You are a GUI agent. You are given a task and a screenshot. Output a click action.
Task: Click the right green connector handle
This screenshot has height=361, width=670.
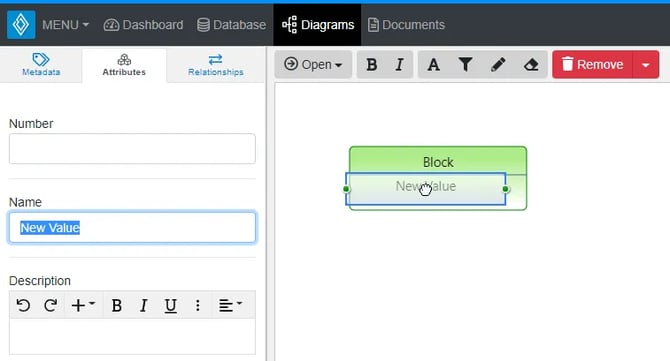pyautogui.click(x=505, y=189)
